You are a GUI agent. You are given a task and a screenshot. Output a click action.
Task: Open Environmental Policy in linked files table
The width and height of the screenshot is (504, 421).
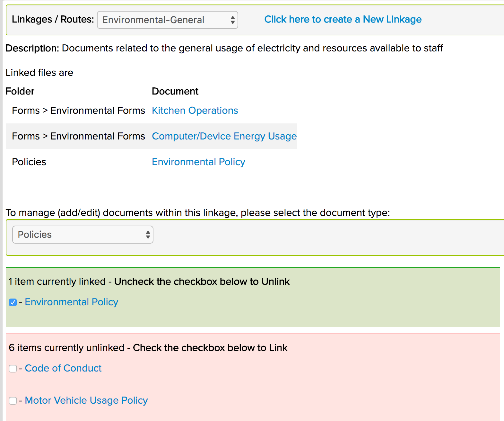coord(198,162)
